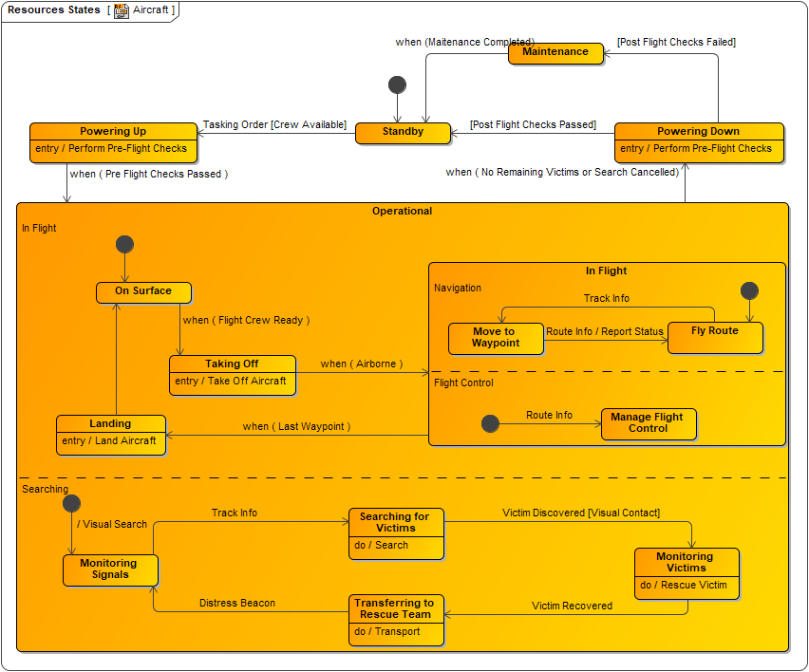Screen dimensions: 809x672
Task: Select the initial state dot above Standby
Action: coord(396,84)
